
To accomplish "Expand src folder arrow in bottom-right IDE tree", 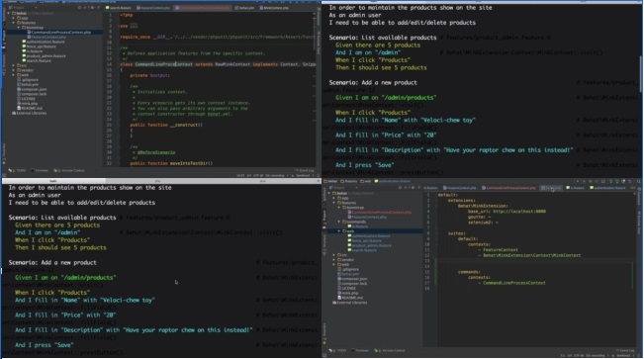I will click(x=334, y=255).
